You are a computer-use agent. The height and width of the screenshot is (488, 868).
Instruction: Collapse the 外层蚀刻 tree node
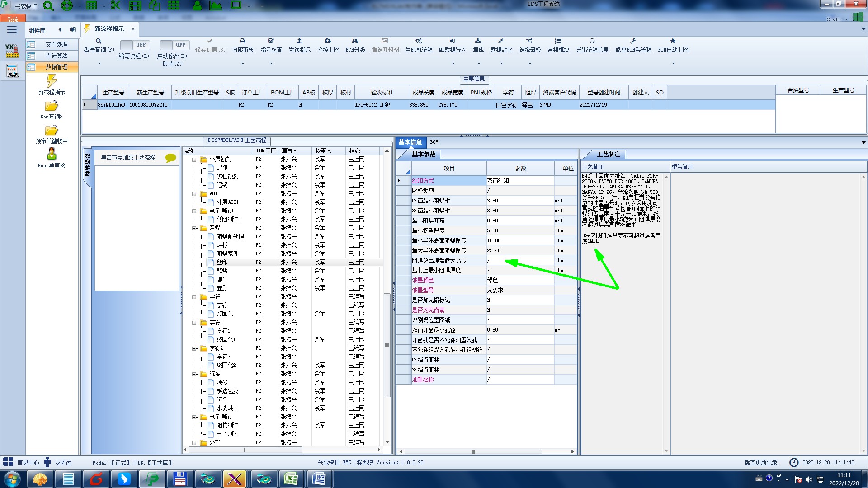click(194, 160)
